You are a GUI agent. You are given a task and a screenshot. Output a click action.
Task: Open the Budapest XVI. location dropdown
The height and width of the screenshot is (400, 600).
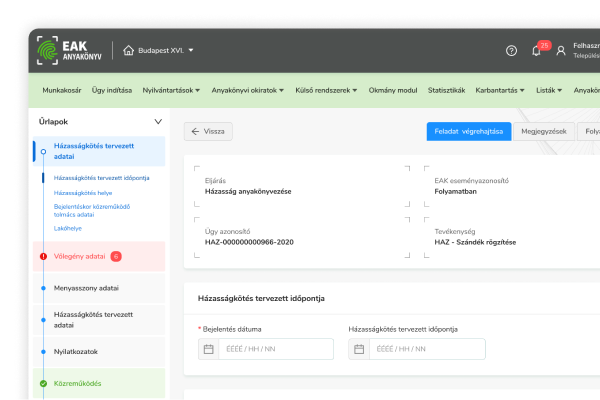pyautogui.click(x=166, y=50)
